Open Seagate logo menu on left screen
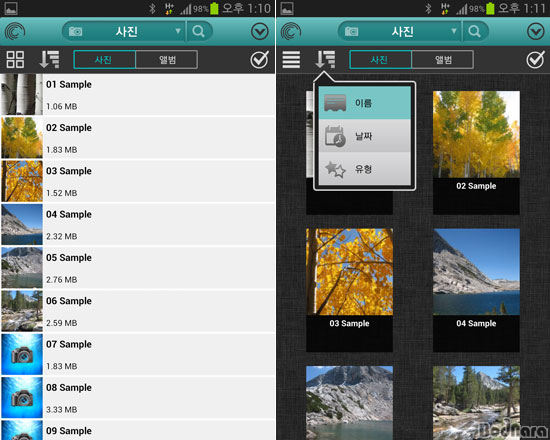Viewport: 550px width, 440px height. (15, 32)
